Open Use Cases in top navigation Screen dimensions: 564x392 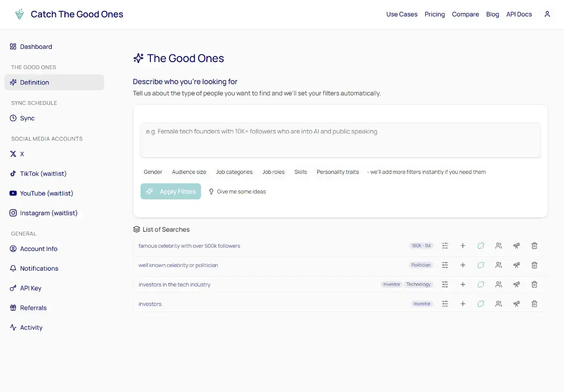(x=402, y=14)
